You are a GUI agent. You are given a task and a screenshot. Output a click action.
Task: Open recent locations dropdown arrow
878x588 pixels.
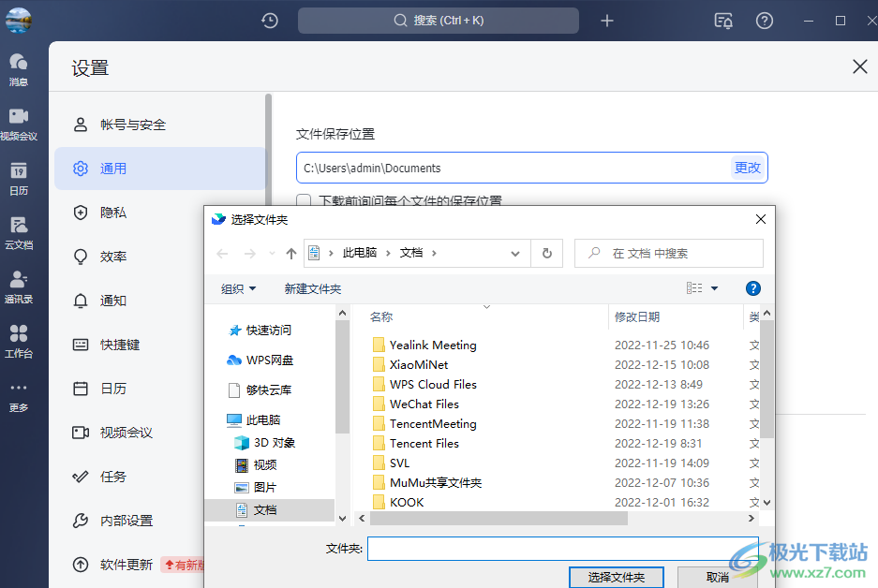[x=272, y=254]
